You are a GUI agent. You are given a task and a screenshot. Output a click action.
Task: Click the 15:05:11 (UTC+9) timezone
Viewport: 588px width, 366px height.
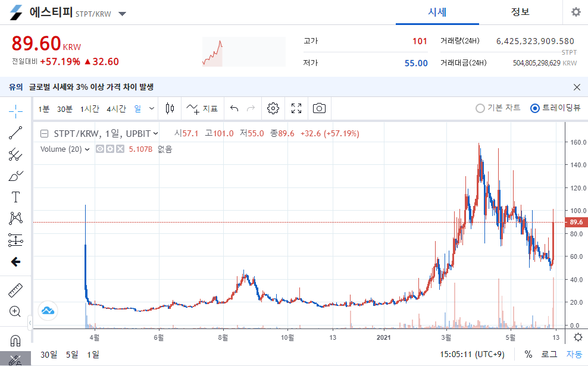pos(472,354)
